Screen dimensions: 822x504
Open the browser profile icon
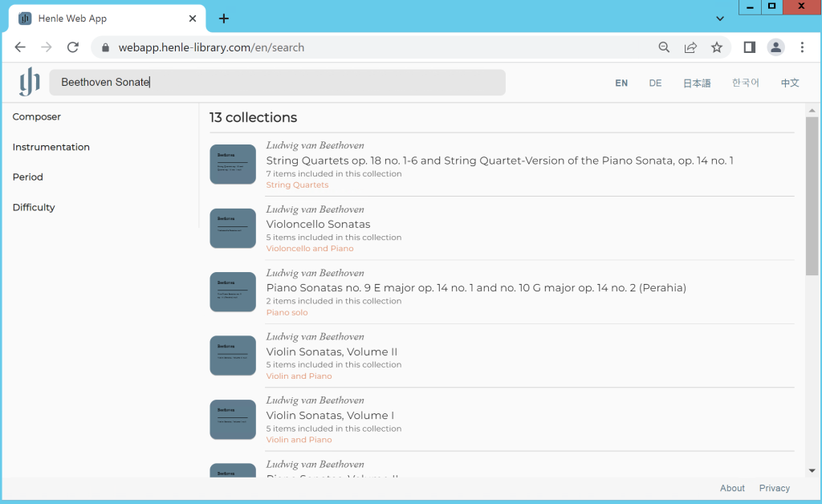coord(775,47)
